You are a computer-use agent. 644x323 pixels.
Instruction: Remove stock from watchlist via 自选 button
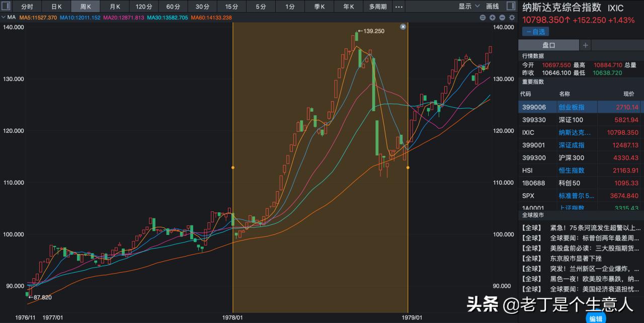click(535, 32)
